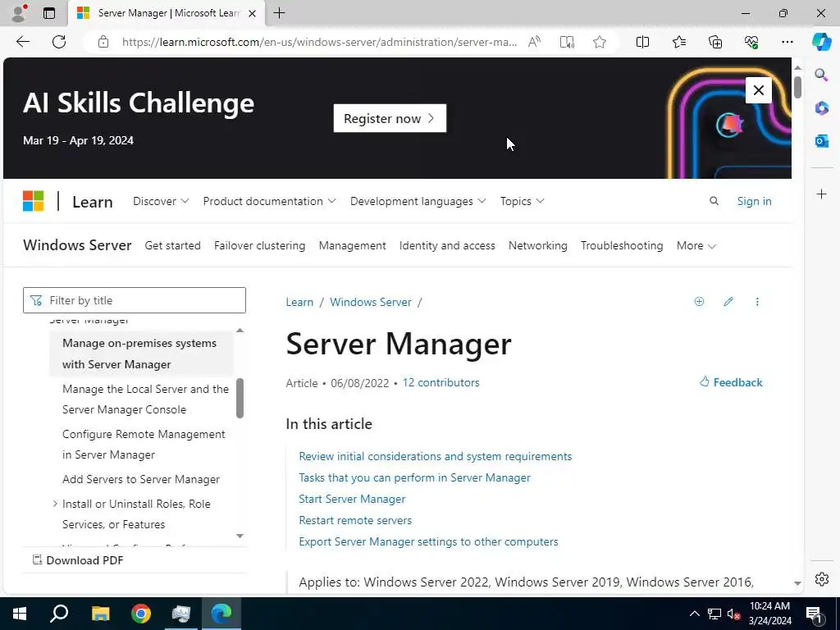
Task: Click the Download PDF button
Action: click(78, 559)
